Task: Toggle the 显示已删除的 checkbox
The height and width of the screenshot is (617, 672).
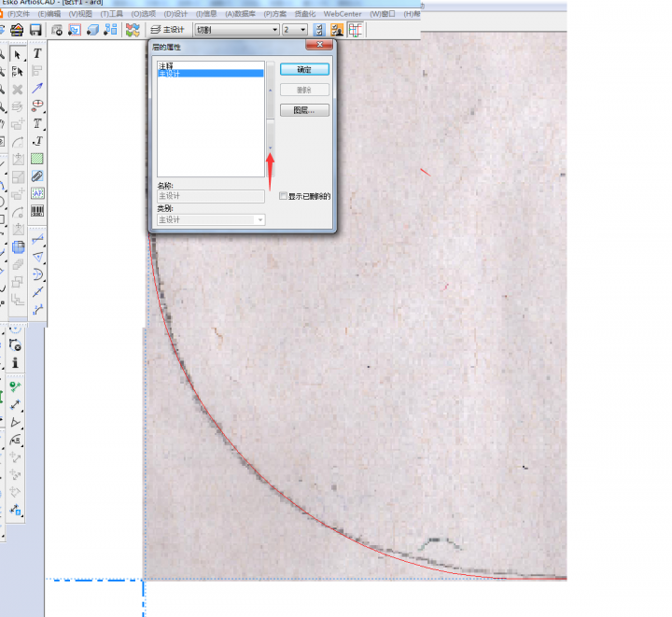Action: [284, 196]
